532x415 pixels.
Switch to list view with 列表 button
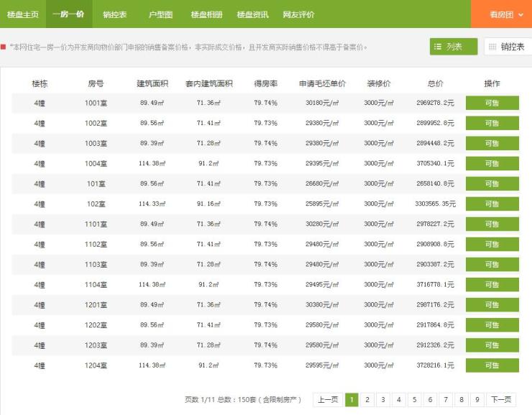coord(454,47)
